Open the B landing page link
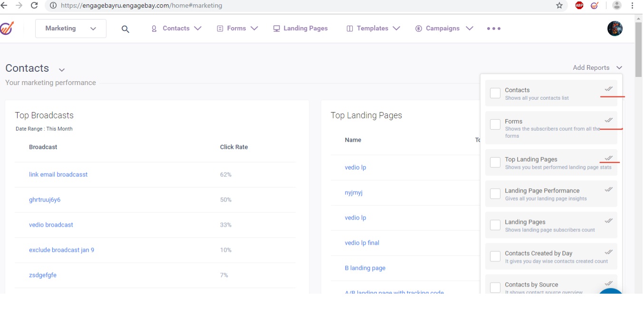Viewport: 644px width, 325px height. pos(365,268)
